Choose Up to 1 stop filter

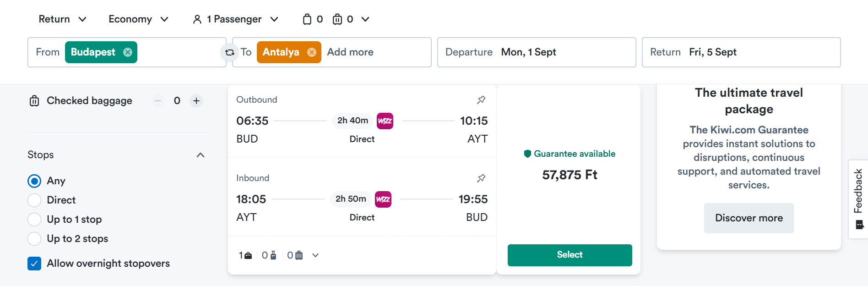click(34, 220)
